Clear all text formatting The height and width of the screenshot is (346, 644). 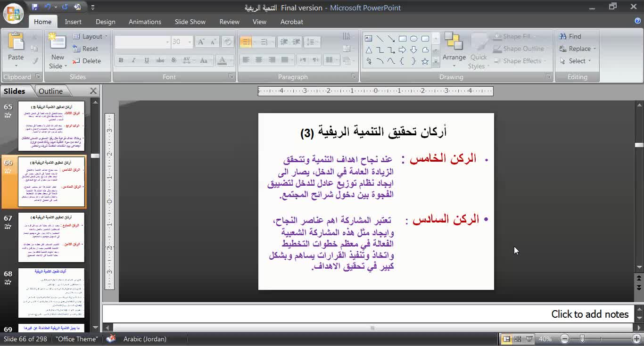pos(228,42)
